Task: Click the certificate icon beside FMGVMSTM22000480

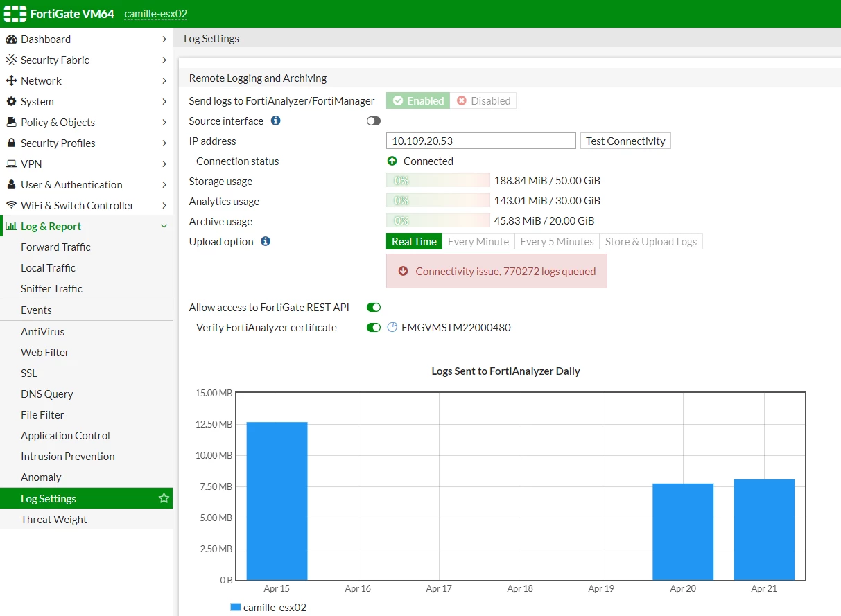Action: pos(392,327)
